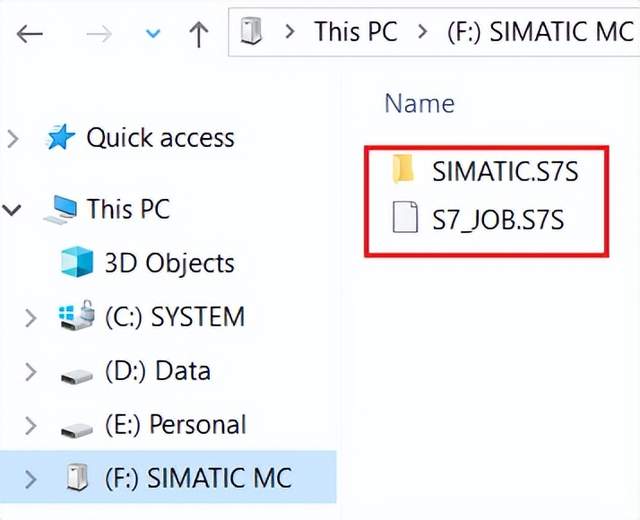Screen dimensions: 640x520
Task: Select (C:) SYSTEM drive in sidebar
Action: [x=174, y=318]
